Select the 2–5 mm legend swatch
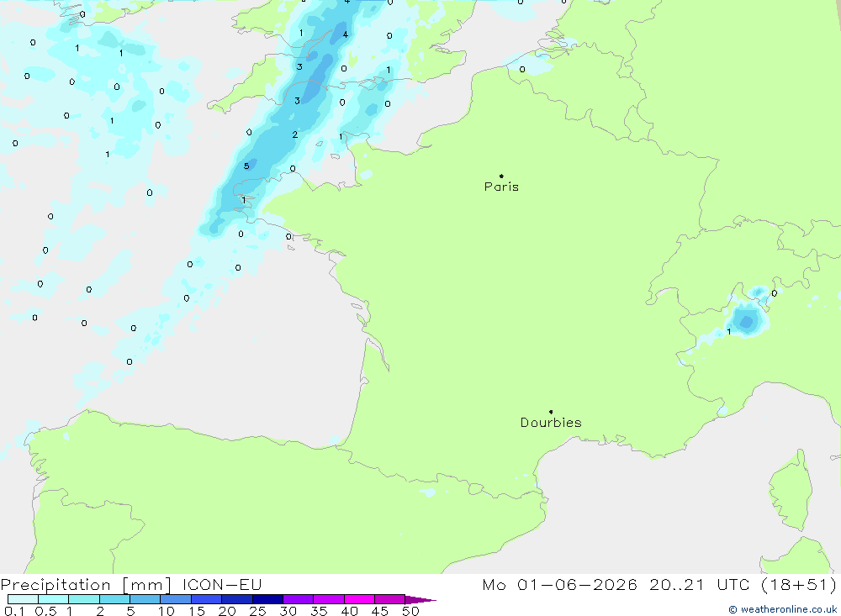 point(114,599)
